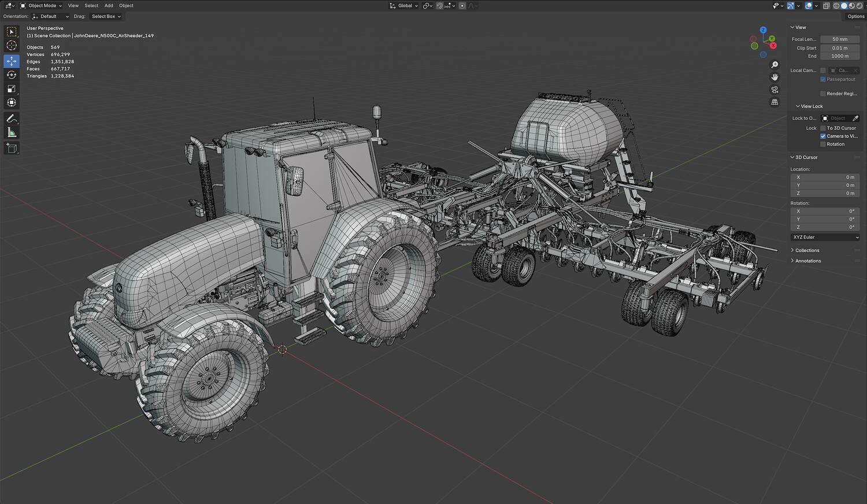
Task: Open the Add menu
Action: point(109,6)
